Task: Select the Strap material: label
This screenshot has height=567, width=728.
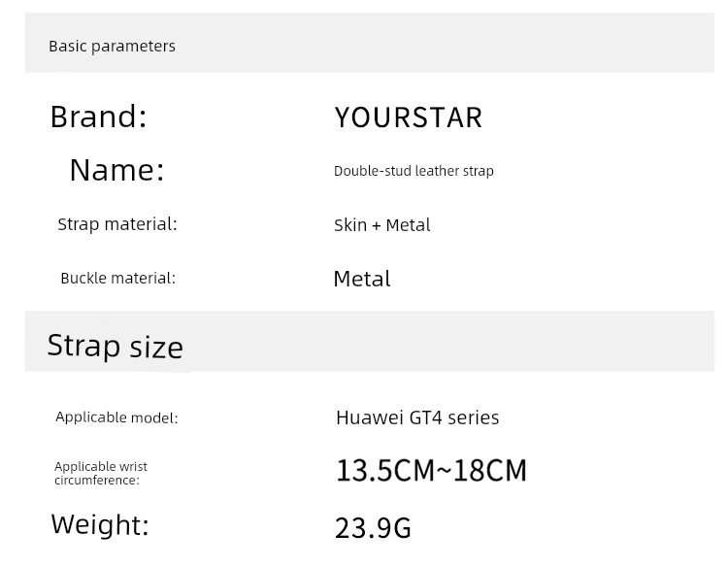Action: [117, 224]
